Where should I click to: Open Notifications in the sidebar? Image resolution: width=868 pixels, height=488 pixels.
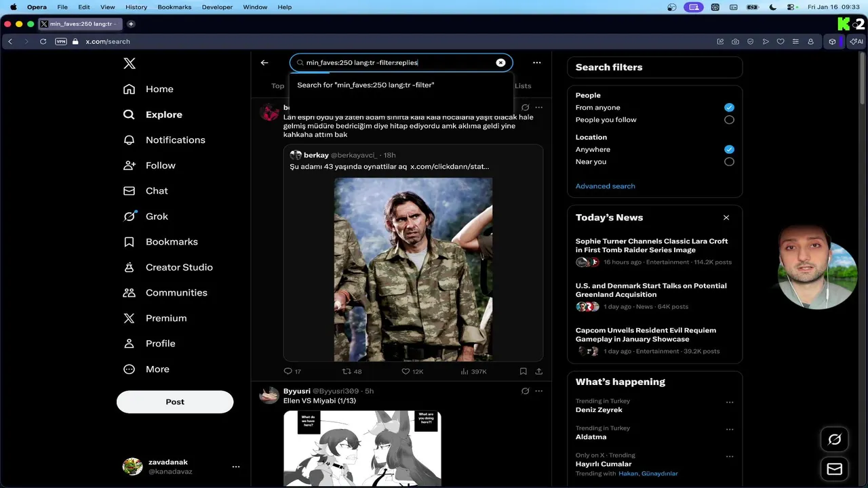click(164, 140)
